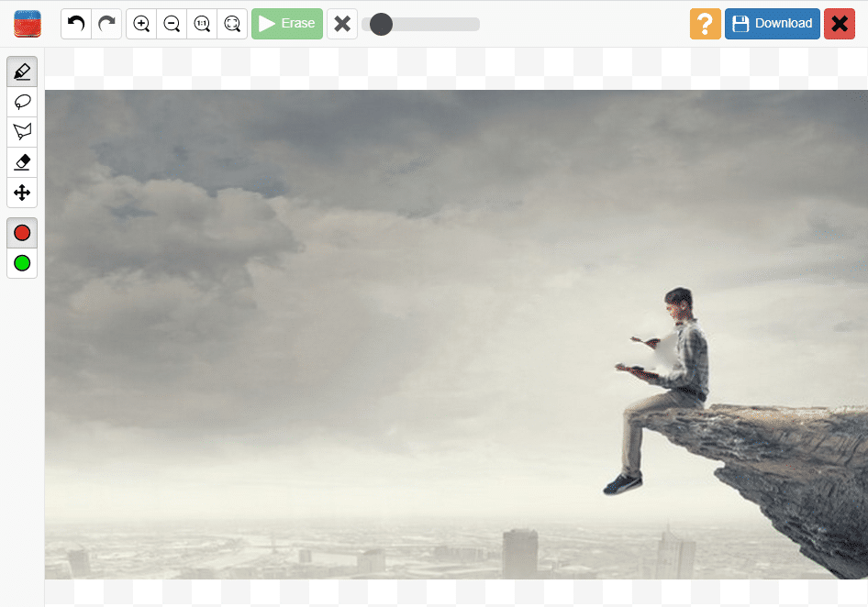868x607 pixels.
Task: Undo the last edit
Action: click(x=76, y=24)
